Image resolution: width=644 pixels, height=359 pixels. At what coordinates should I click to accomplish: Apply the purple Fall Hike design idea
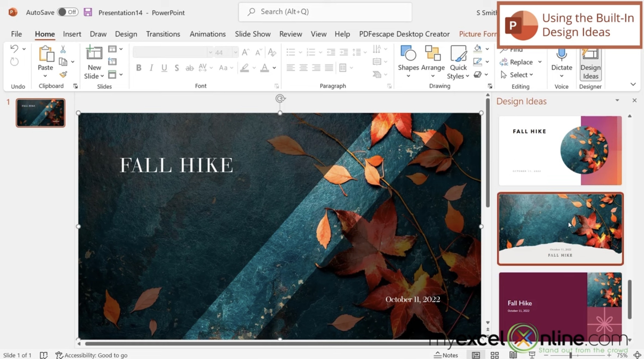(x=560, y=307)
